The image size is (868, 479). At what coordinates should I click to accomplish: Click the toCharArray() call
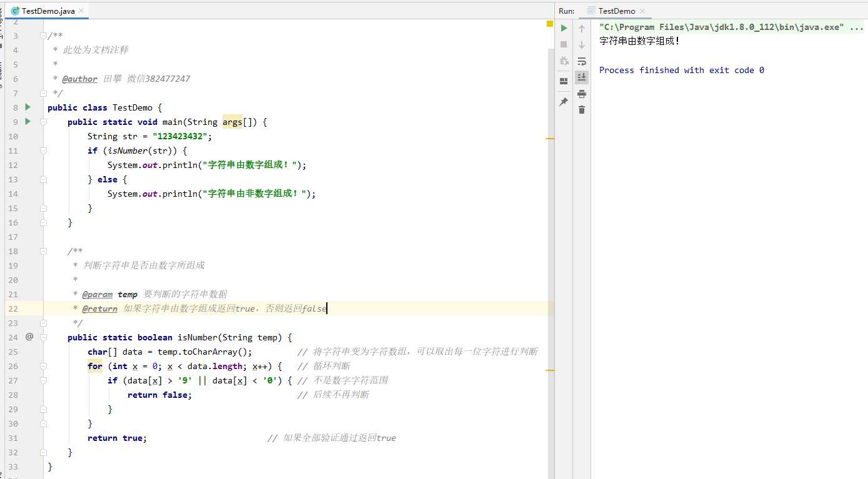tap(214, 352)
